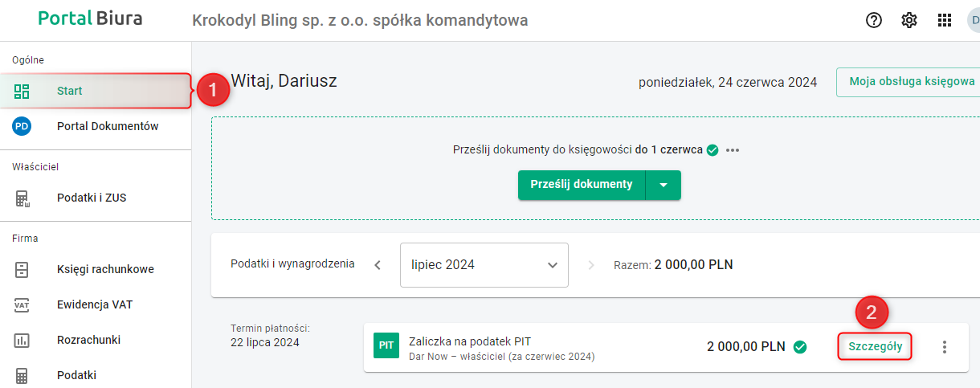The height and width of the screenshot is (388, 980).
Task: Click the green PIT badge icon
Action: coord(386,346)
